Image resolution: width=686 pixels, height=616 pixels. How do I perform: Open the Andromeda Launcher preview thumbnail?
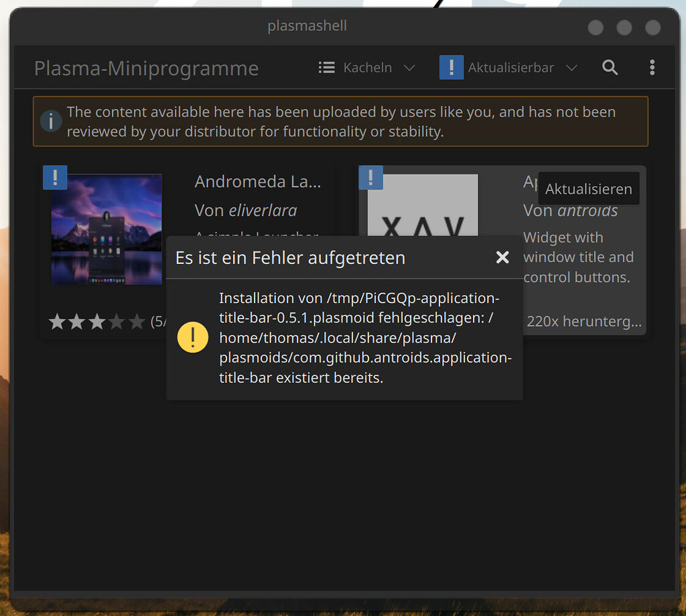point(106,229)
